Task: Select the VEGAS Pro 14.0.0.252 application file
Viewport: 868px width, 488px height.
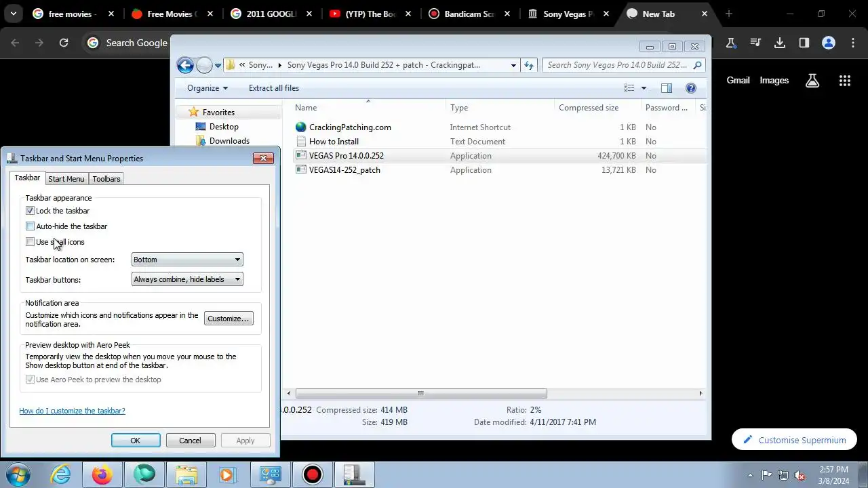Action: 347,156
